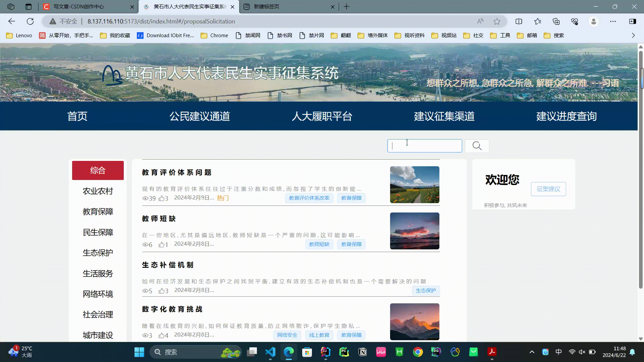Click the page vertical scrollbar

pyautogui.click(x=641, y=168)
